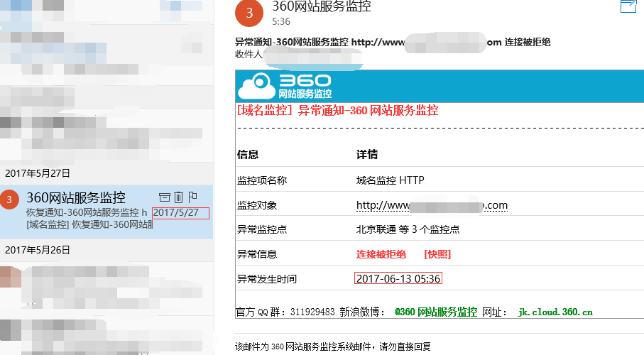Viewport: 644px width, 355px height.
Task: Click the large sender avatar in the email header
Action: pyautogui.click(x=249, y=13)
